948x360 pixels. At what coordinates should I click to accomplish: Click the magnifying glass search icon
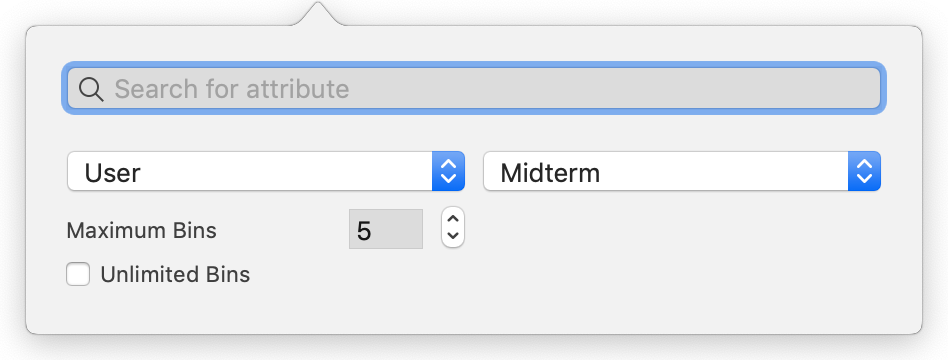(x=91, y=90)
